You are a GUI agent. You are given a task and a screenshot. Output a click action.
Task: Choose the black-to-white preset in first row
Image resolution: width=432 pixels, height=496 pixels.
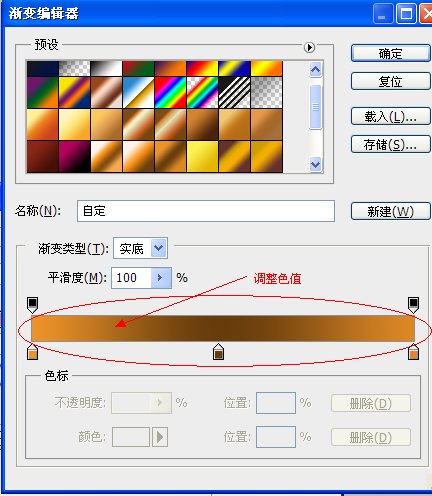coord(106,69)
